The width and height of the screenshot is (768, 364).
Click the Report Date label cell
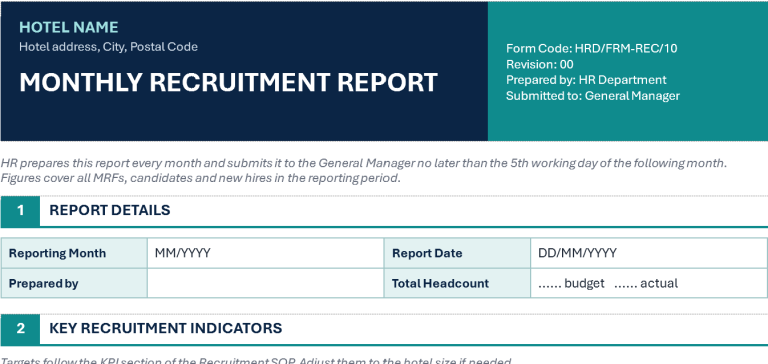click(x=457, y=253)
